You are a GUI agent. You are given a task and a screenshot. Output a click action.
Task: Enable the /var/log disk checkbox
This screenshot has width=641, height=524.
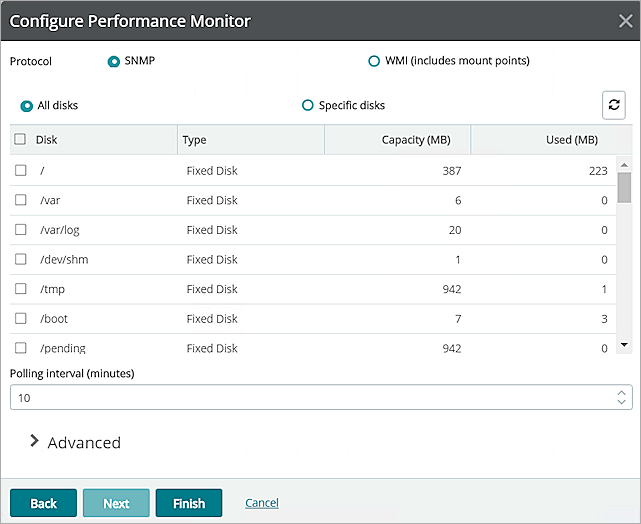pyautogui.click(x=20, y=230)
